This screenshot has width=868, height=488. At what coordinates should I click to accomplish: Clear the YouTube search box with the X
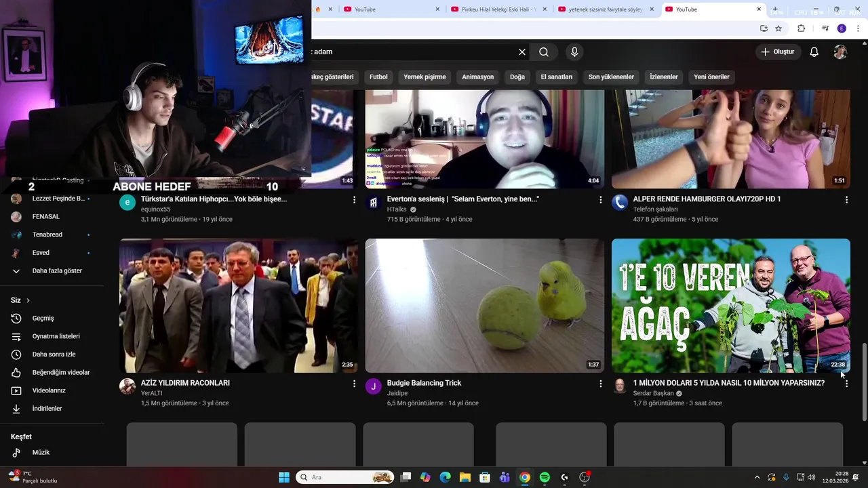click(x=522, y=52)
